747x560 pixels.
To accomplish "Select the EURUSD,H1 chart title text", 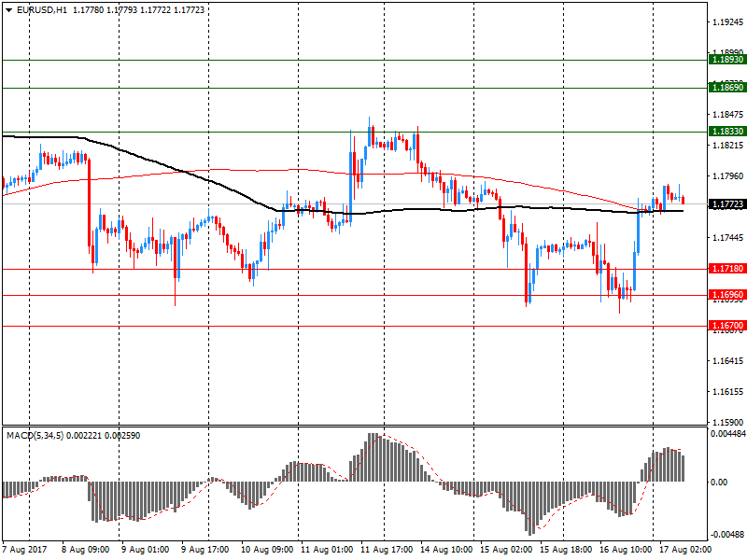I will [x=41, y=10].
